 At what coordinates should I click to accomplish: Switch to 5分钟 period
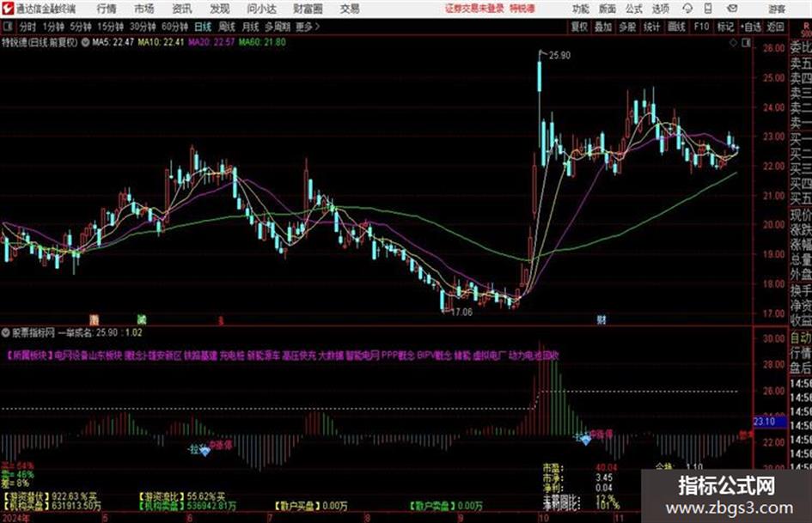click(x=81, y=27)
